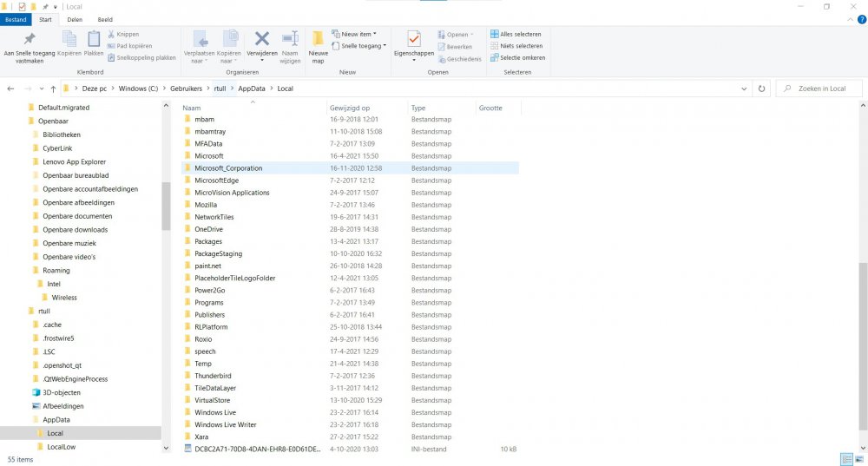Viewport: 868px width, 466px height.
Task: Switch to details view in status bar
Action: [x=845, y=458]
